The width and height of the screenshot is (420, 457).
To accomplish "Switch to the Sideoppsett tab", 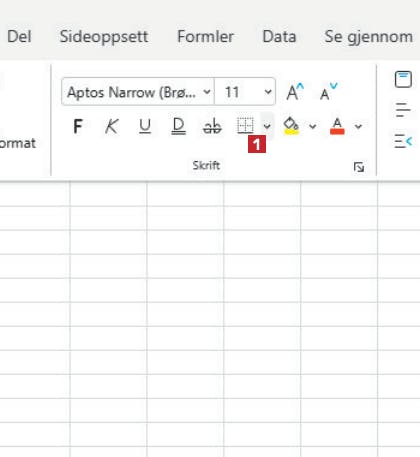I will (104, 36).
